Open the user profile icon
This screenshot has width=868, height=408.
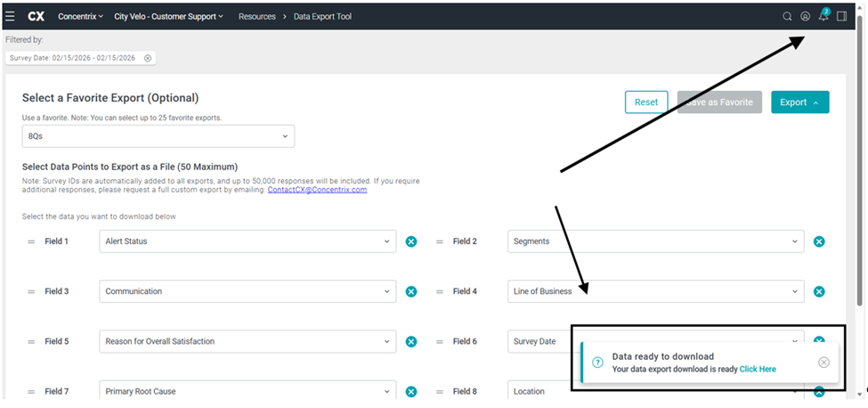[x=805, y=16]
